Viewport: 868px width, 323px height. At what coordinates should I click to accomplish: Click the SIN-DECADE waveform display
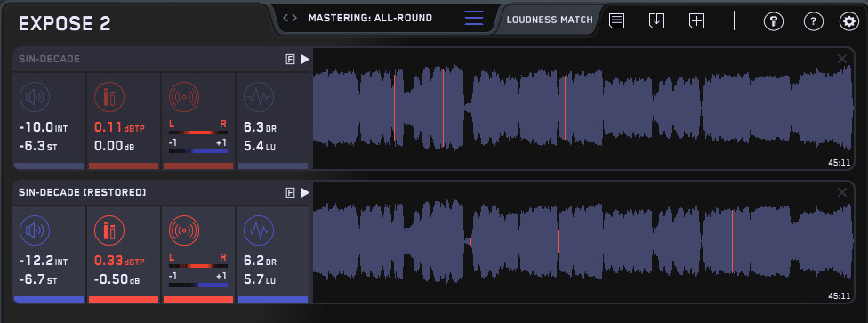584,109
